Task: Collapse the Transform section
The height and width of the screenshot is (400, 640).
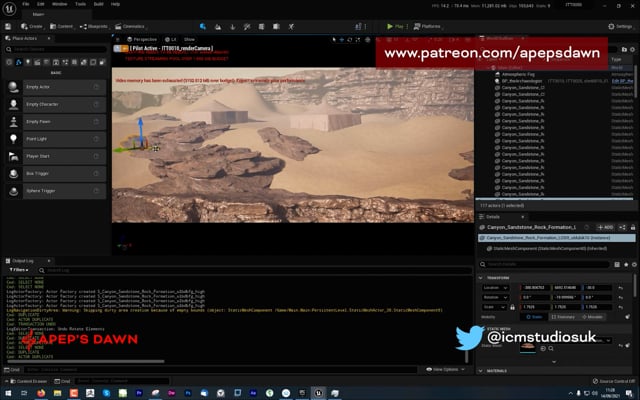Action: pyautogui.click(x=480, y=278)
